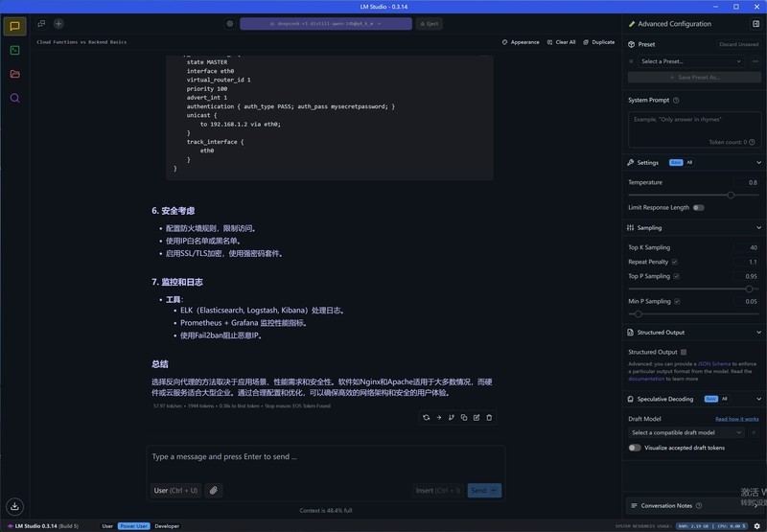
Task: Collapse the Speculative Decoding section chevron
Action: click(758, 399)
